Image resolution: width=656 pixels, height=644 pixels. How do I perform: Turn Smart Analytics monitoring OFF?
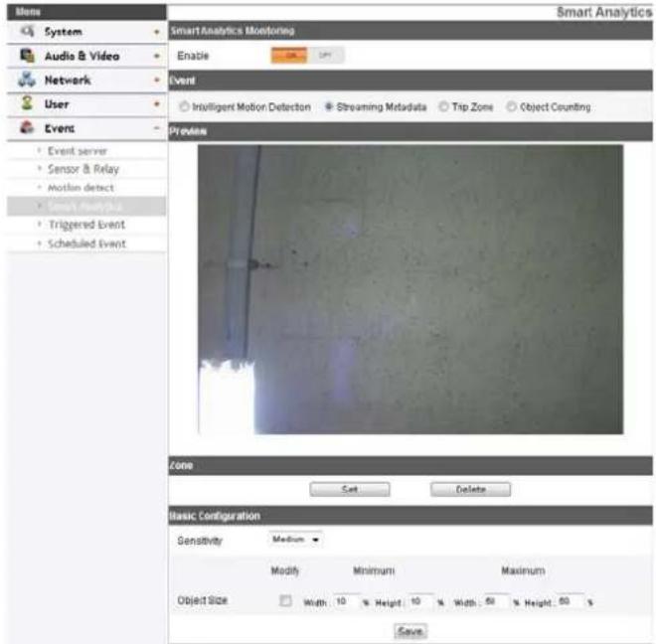coord(325,56)
